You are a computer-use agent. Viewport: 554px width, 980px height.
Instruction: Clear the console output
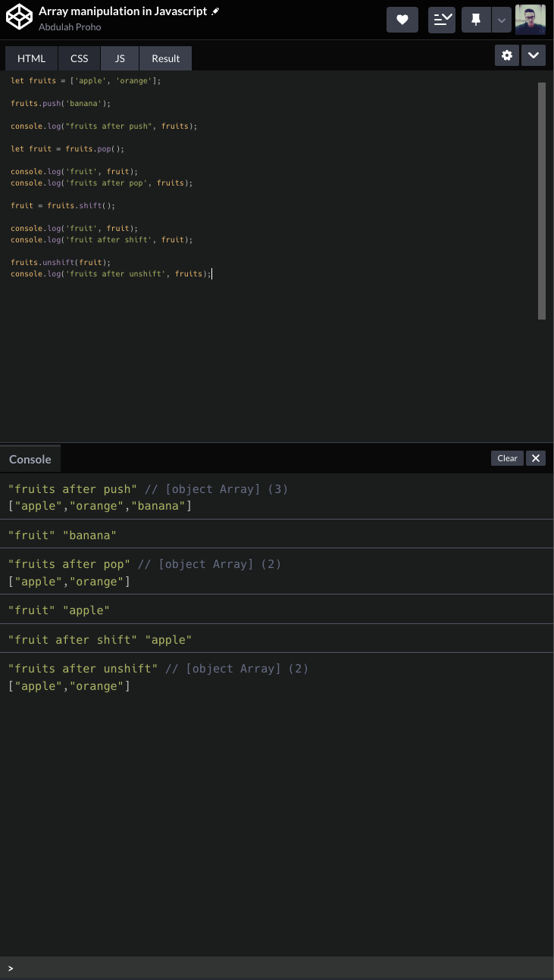click(x=507, y=458)
